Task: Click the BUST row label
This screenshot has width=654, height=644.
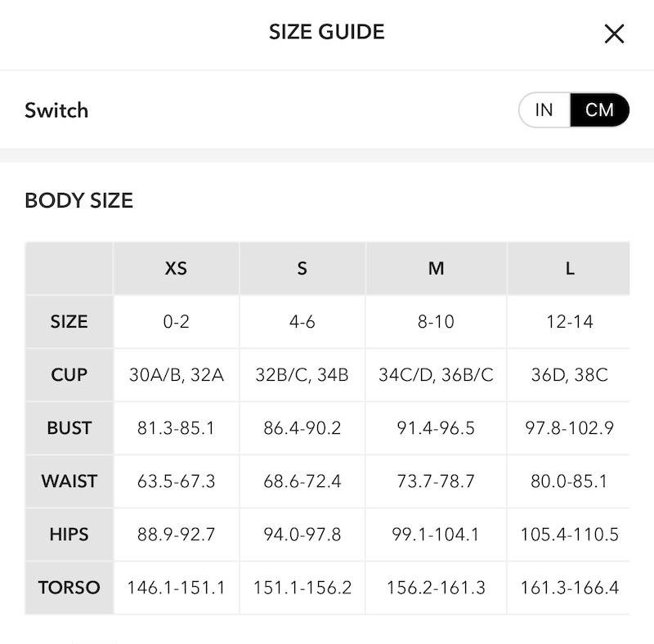Action: pos(69,428)
